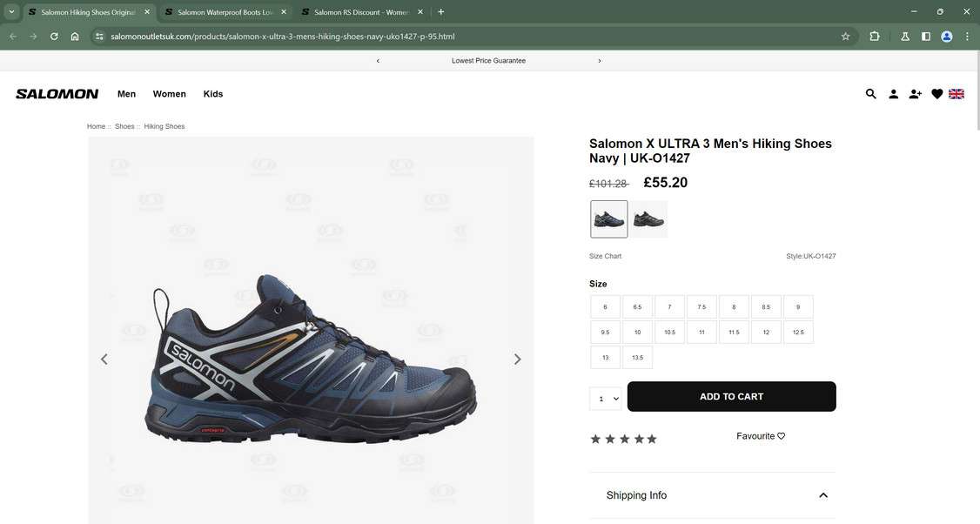Viewport: 980px width, 524px height.
Task: Reload the page
Action: tap(54, 37)
